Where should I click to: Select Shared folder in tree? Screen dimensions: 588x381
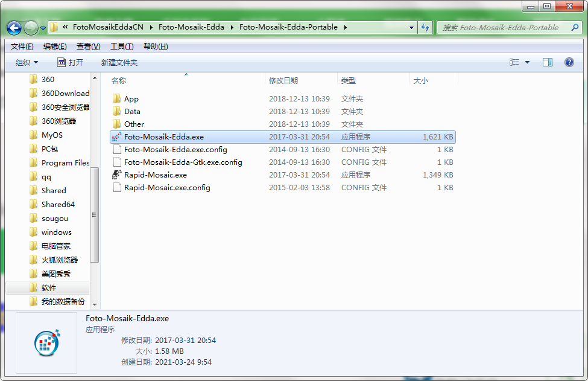[x=47, y=190]
